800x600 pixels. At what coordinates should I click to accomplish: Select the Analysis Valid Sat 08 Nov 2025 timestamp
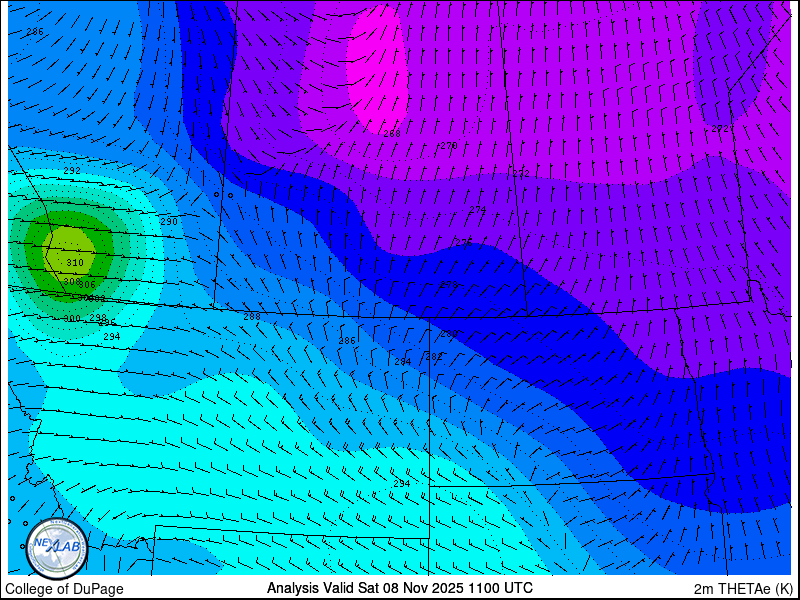click(399, 587)
